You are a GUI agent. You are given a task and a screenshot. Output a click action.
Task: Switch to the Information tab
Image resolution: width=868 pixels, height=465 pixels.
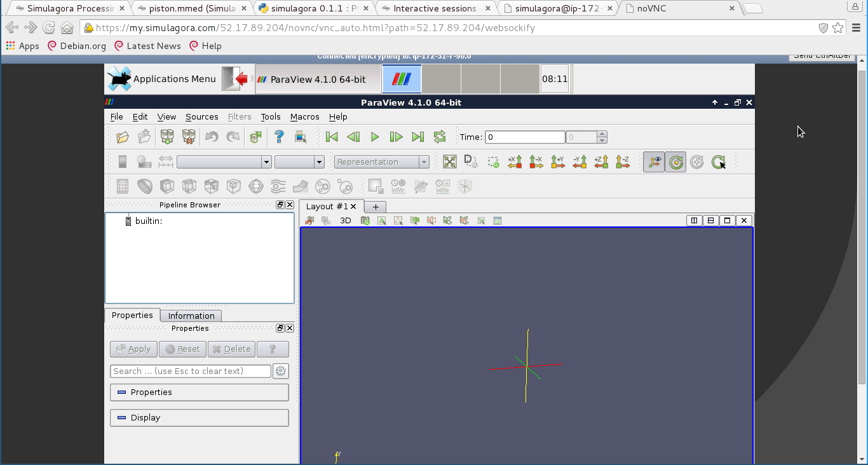[x=191, y=316]
